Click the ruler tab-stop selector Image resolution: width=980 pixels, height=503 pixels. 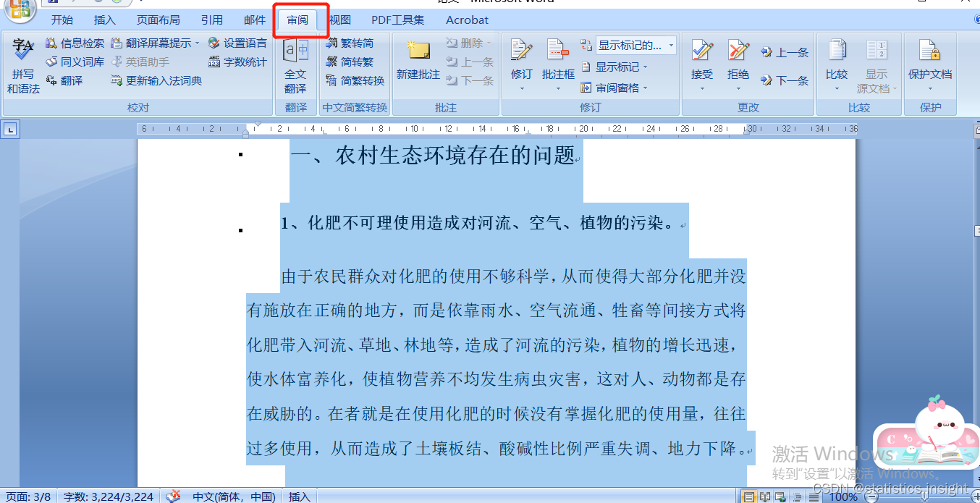point(10,130)
